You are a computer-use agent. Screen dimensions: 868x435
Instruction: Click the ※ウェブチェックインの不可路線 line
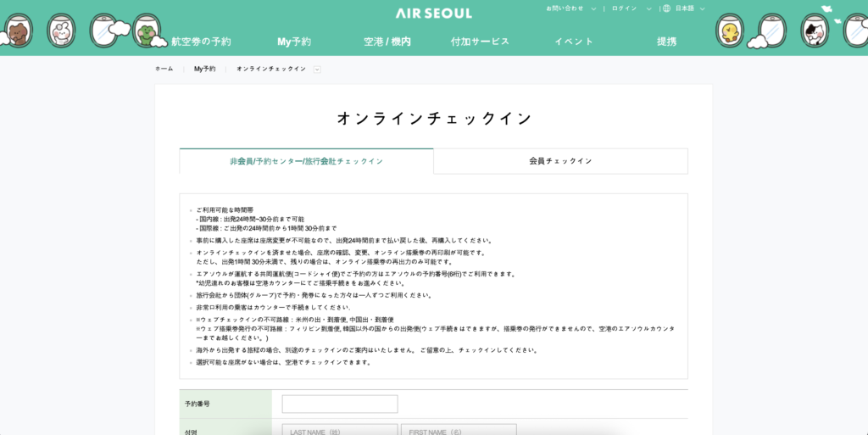pyautogui.click(x=295, y=320)
